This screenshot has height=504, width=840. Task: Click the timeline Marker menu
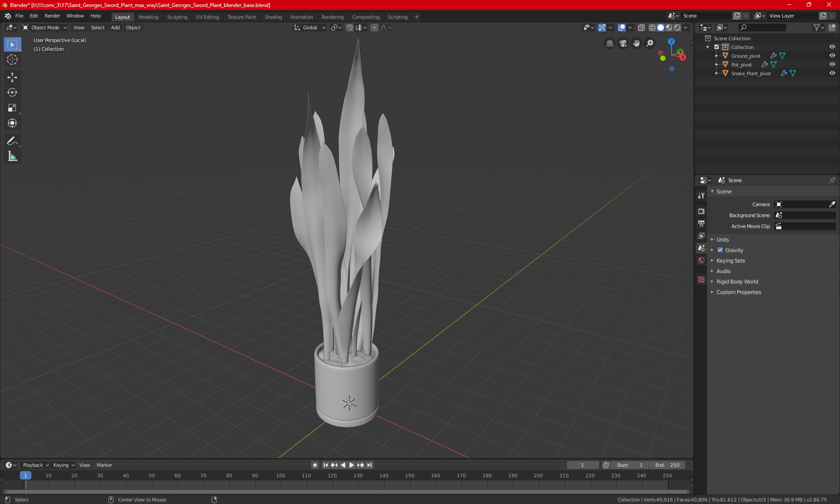[x=104, y=465]
